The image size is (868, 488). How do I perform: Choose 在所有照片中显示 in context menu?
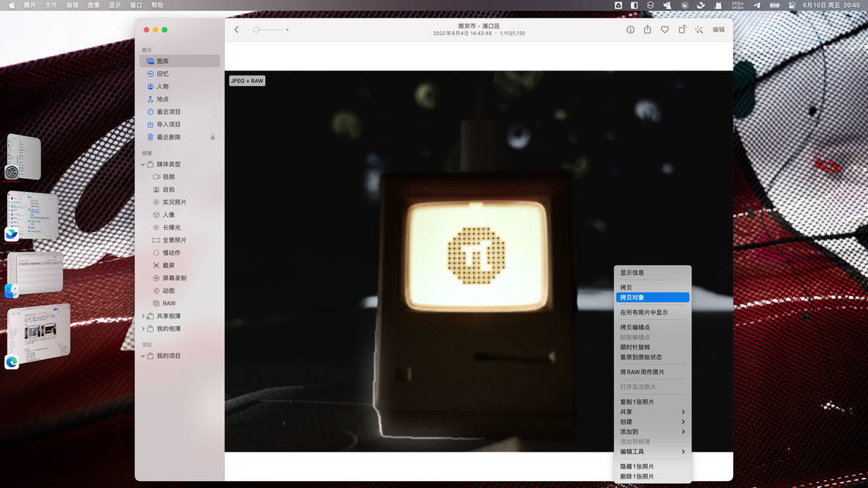click(x=653, y=313)
